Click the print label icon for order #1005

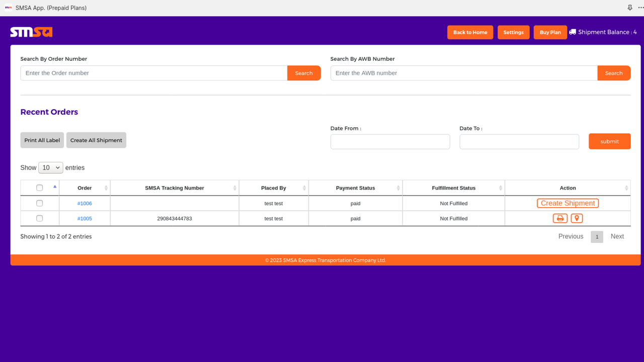click(x=560, y=218)
